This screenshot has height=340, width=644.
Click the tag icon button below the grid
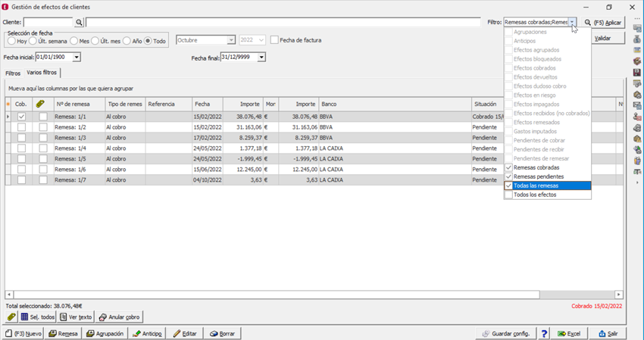[x=11, y=317]
